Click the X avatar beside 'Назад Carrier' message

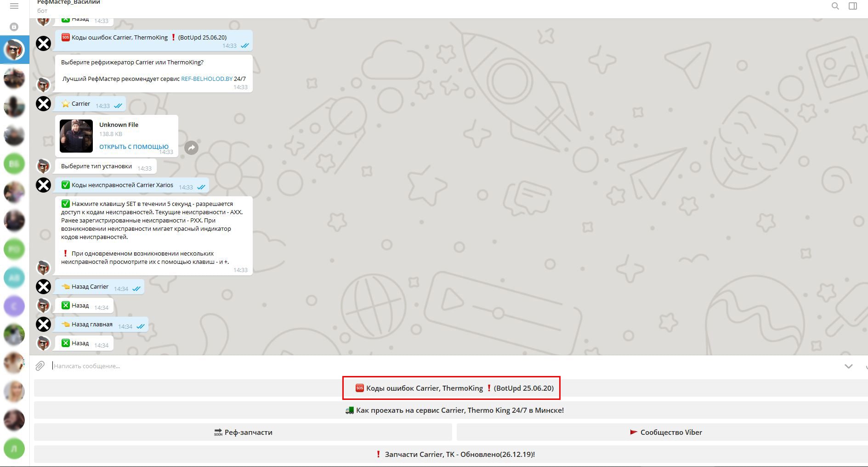44,287
